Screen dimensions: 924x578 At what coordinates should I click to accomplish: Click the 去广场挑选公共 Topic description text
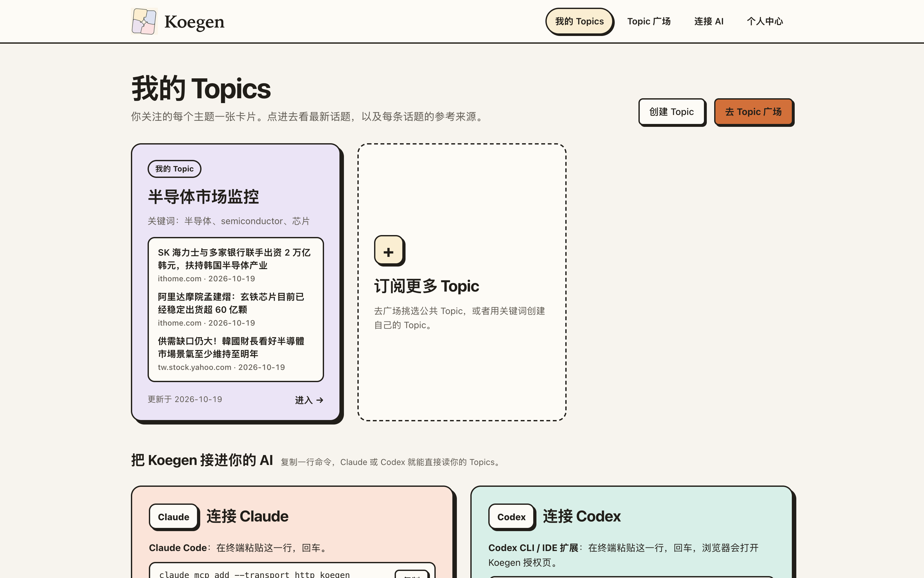coord(460,318)
